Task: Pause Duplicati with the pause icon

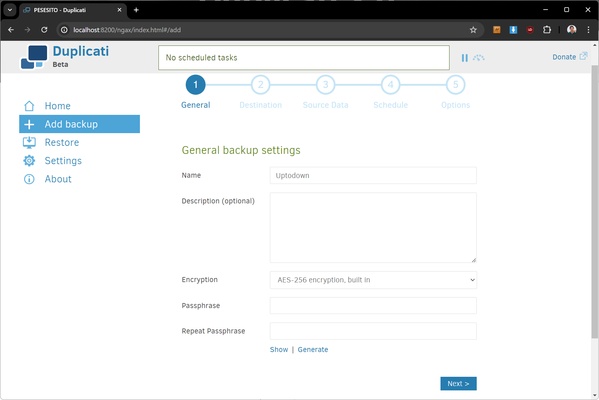Action: pyautogui.click(x=465, y=58)
